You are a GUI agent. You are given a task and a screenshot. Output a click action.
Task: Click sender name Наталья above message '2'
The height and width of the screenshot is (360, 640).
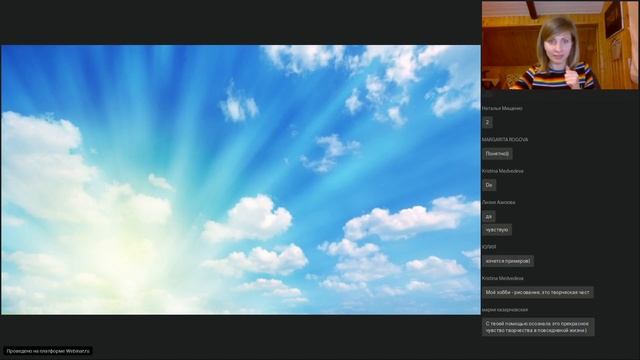[x=502, y=109]
